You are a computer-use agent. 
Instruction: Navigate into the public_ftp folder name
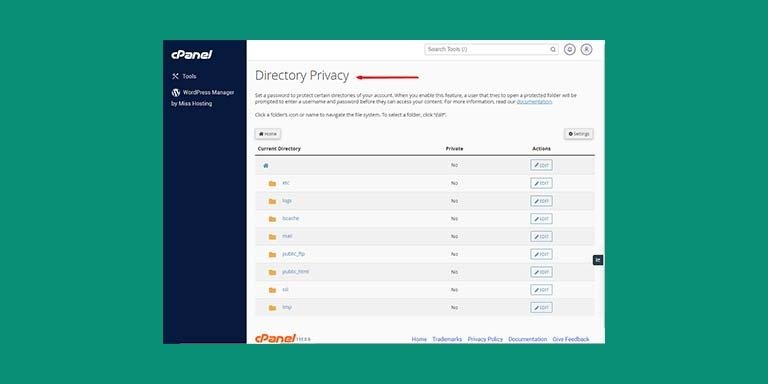coord(293,254)
